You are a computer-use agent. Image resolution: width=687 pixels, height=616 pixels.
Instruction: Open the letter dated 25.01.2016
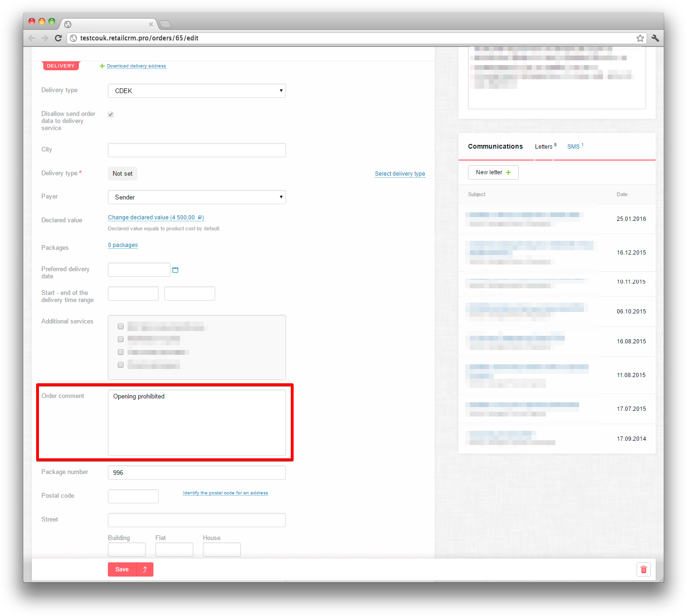pos(557,219)
